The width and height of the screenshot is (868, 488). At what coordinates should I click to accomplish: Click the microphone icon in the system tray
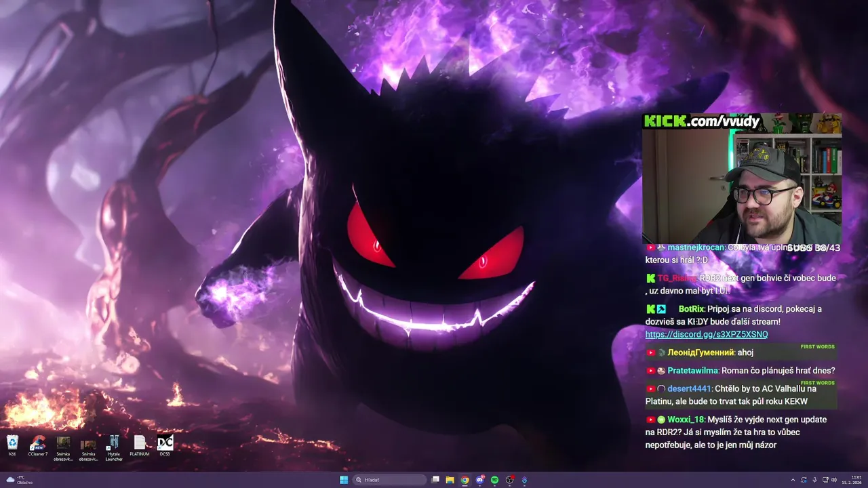click(x=814, y=480)
